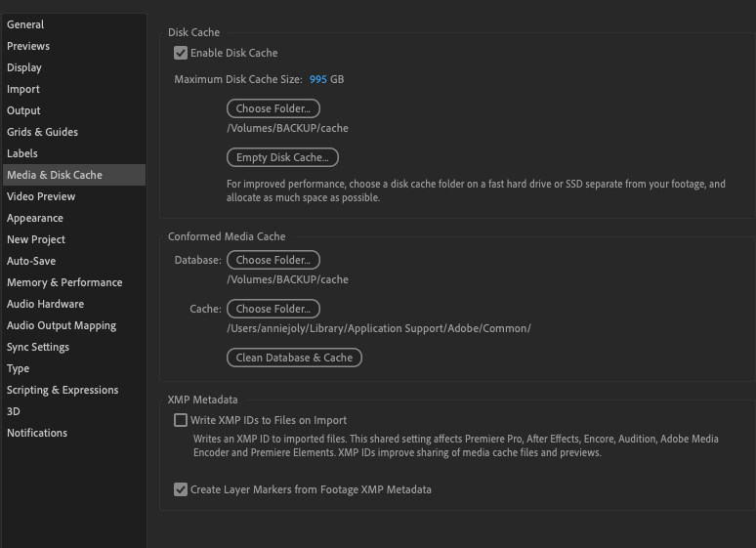Viewport: 756px width, 548px height.
Task: Toggle the Enable Disk Cache checkbox
Action: click(181, 53)
